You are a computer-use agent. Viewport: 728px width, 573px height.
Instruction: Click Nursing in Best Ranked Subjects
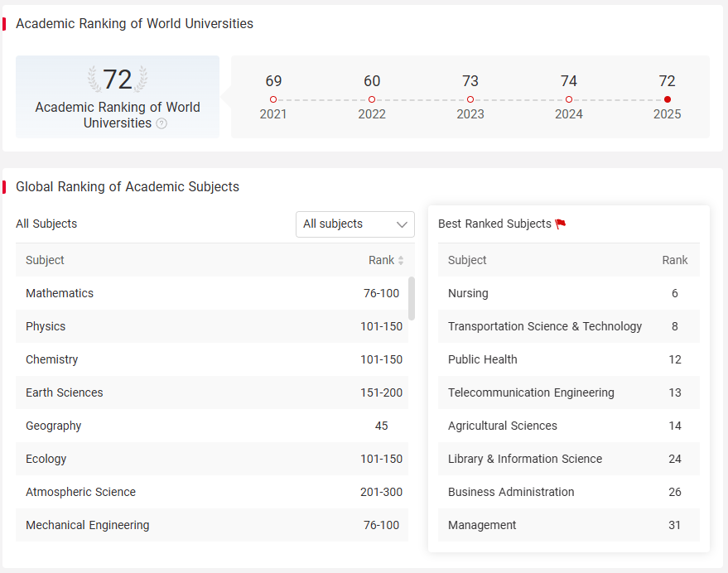468,293
